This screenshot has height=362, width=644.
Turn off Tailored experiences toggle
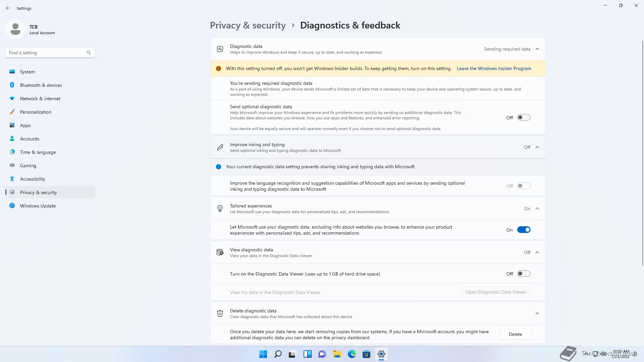(524, 230)
